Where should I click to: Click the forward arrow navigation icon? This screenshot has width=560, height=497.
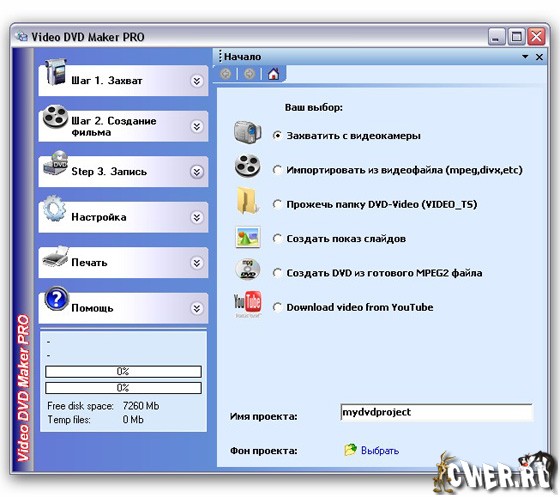249,74
